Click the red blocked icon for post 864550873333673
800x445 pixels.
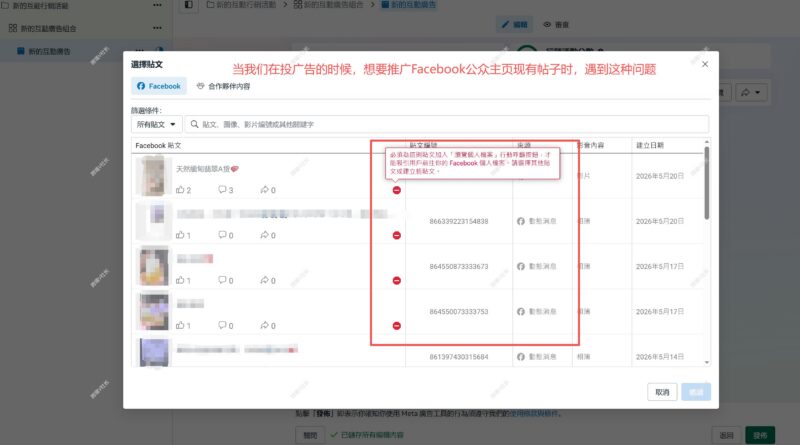[396, 281]
